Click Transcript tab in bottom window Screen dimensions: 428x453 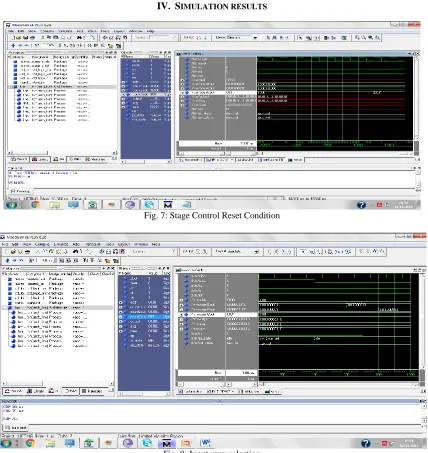(x=16, y=427)
